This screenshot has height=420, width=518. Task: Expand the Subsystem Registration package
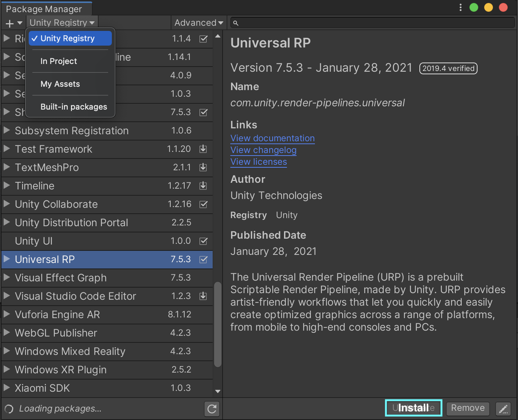7,130
